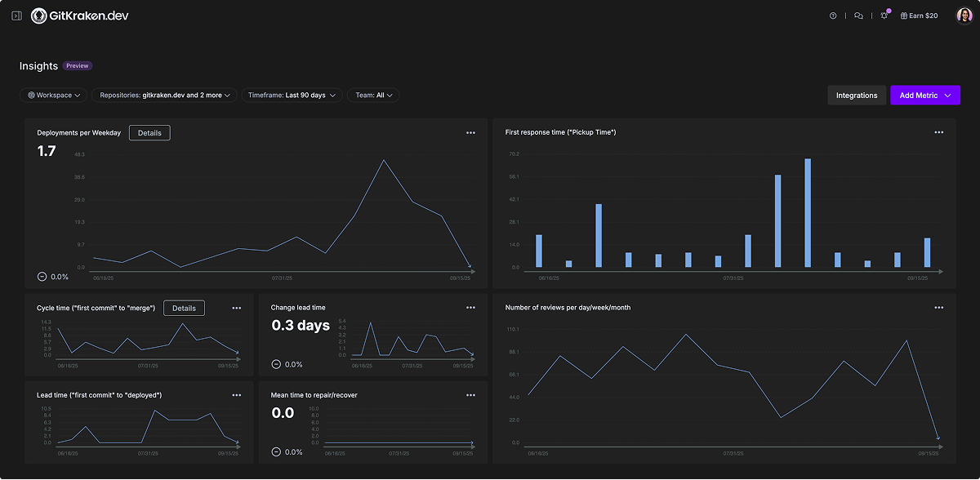Open the Integrations page

[856, 96]
